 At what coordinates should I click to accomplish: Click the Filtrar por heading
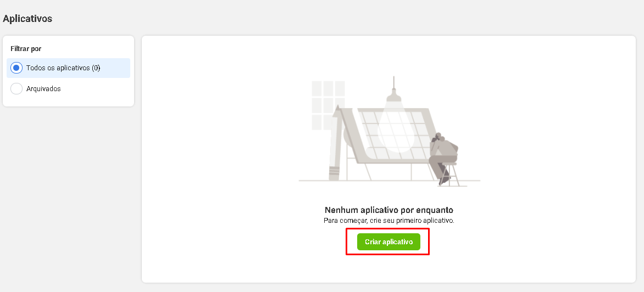click(x=26, y=48)
